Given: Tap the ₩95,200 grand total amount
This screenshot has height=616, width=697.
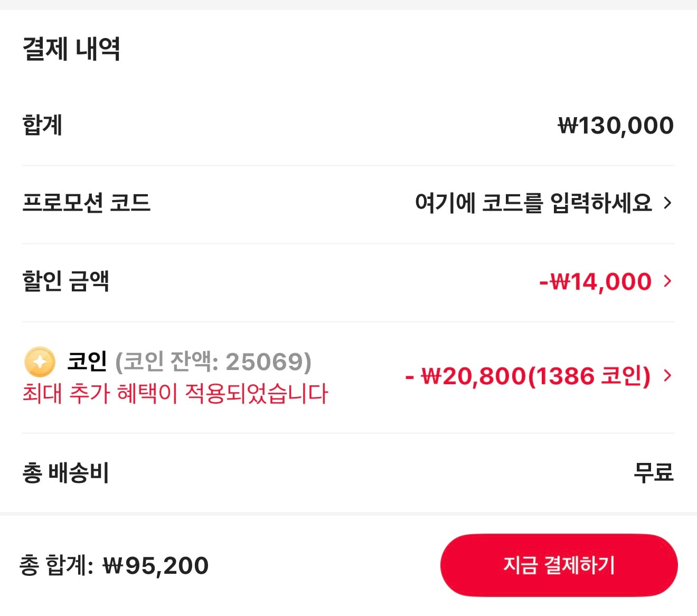Looking at the screenshot, I should pos(156,566).
